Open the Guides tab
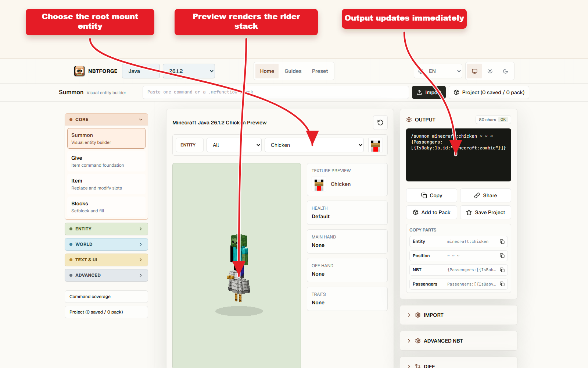588x368 pixels. point(293,71)
